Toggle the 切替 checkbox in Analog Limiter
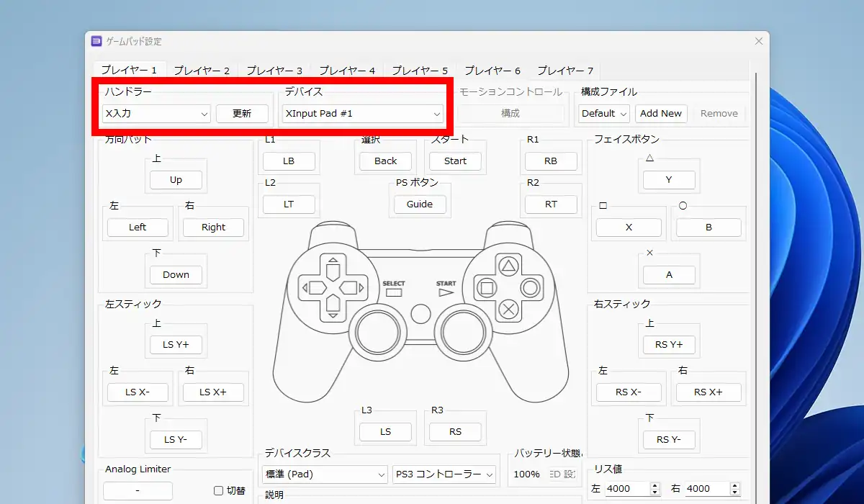The height and width of the screenshot is (504, 864). click(219, 491)
